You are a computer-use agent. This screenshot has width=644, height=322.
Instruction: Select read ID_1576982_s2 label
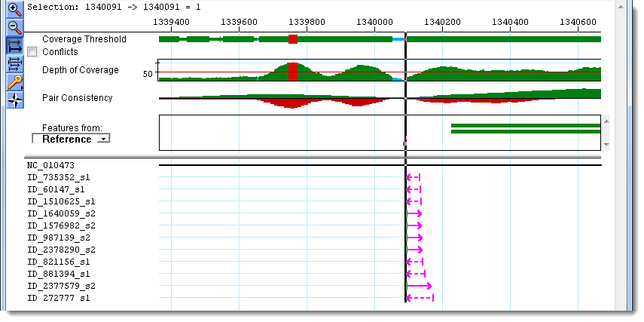click(61, 225)
